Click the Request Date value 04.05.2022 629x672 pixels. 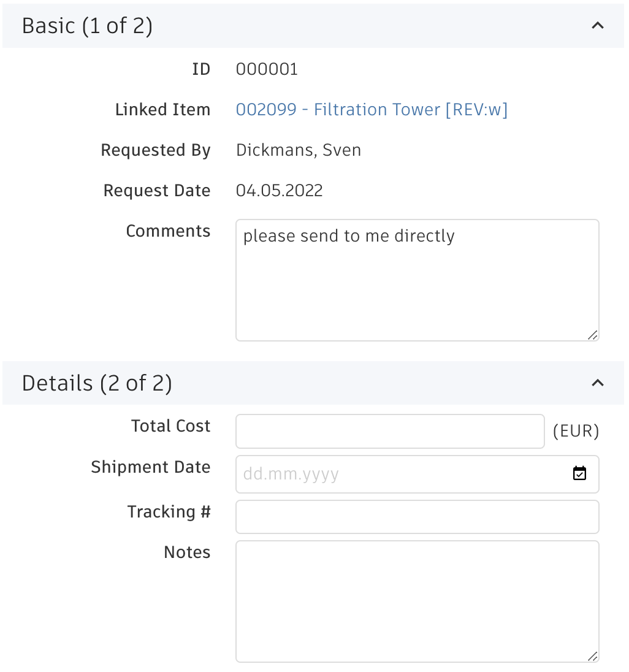point(280,191)
